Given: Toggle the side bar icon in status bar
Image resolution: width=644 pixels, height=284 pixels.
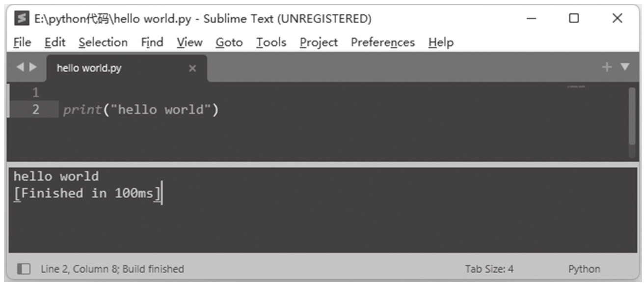Looking at the screenshot, I should [x=23, y=269].
